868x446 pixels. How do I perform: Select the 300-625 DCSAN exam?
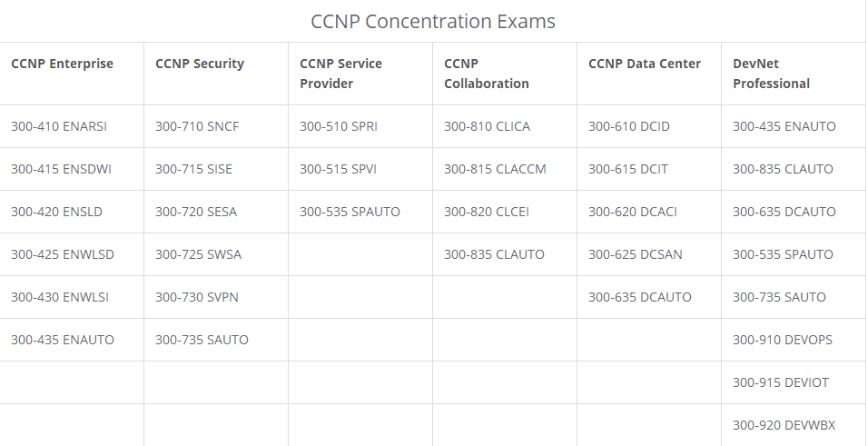(x=636, y=254)
